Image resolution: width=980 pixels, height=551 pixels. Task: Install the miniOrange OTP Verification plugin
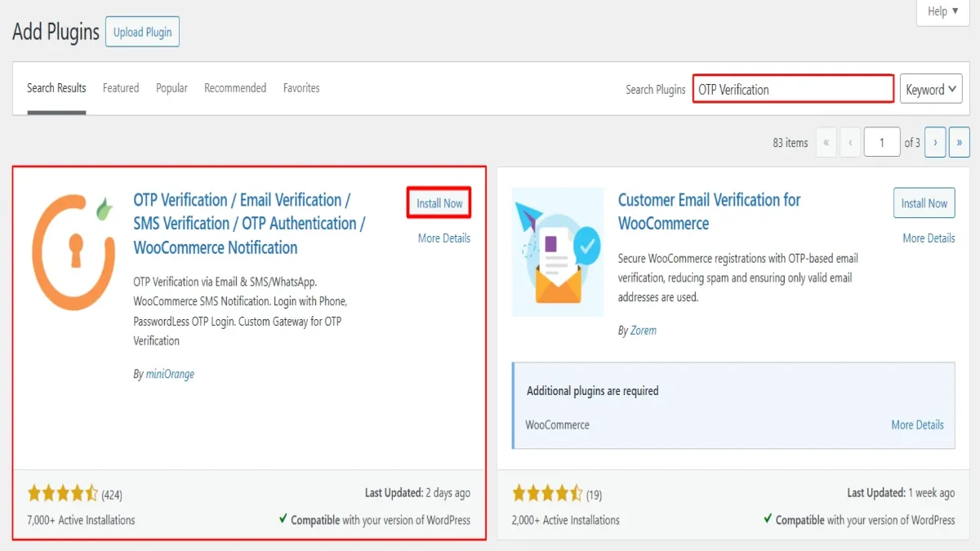tap(439, 203)
